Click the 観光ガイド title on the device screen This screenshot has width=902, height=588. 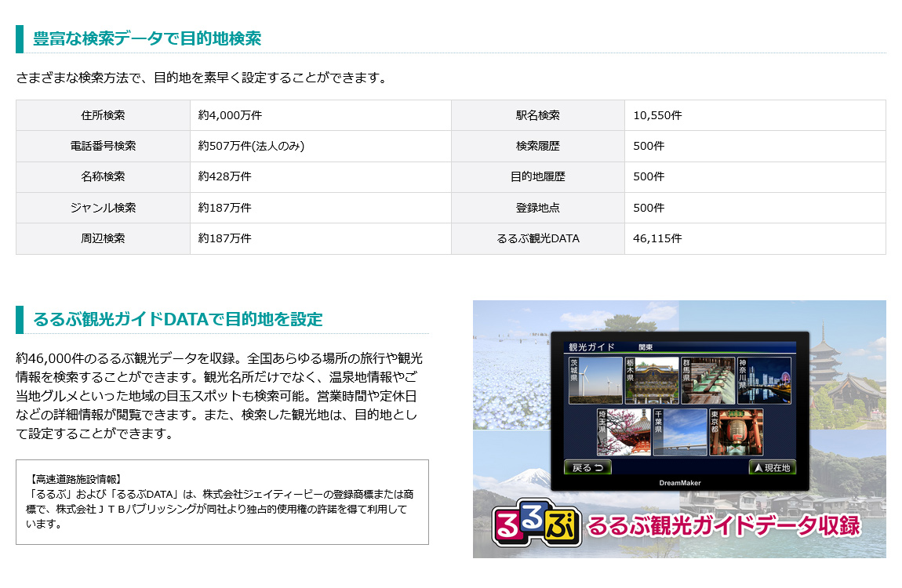(591, 347)
